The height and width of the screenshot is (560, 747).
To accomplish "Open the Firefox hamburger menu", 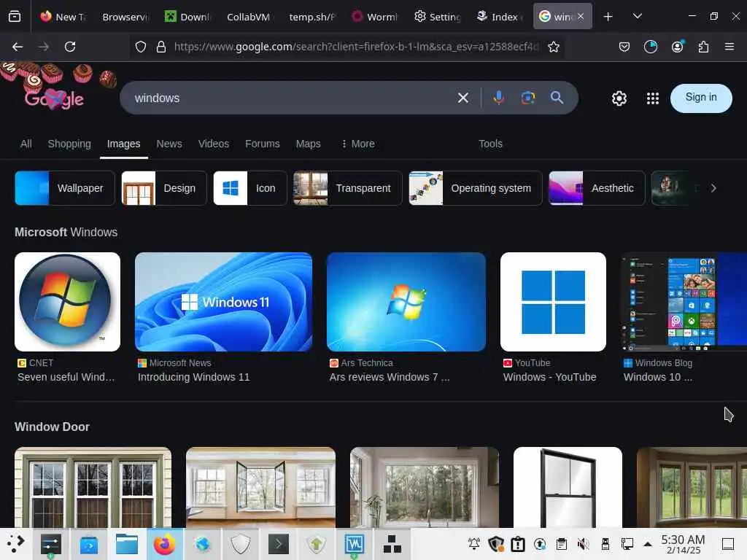I will (x=729, y=47).
